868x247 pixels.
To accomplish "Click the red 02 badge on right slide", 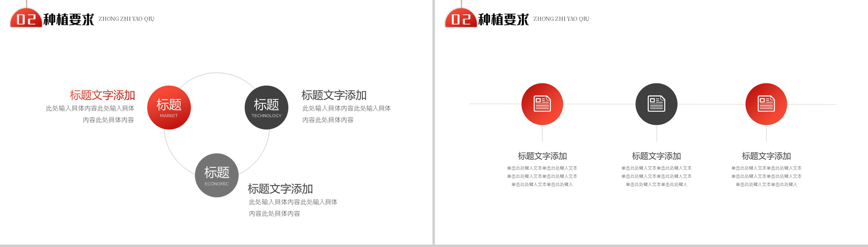I will (x=461, y=19).
